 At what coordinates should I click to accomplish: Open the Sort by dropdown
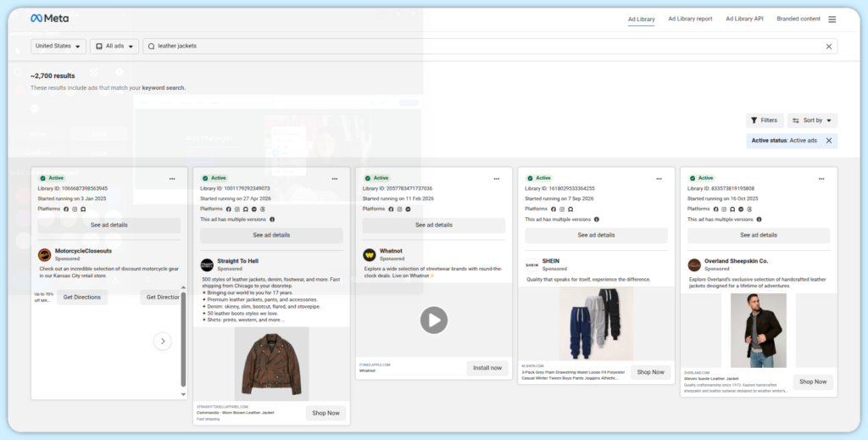(x=812, y=120)
